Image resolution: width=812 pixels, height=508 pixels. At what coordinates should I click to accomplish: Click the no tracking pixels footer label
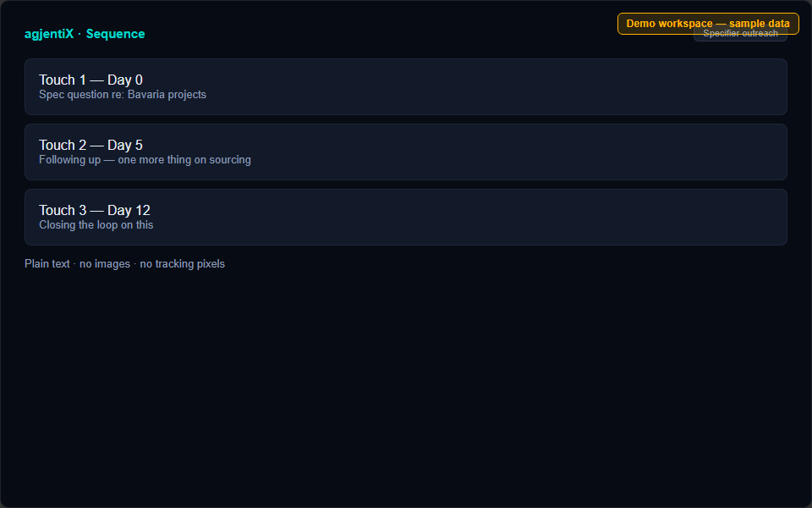183,264
